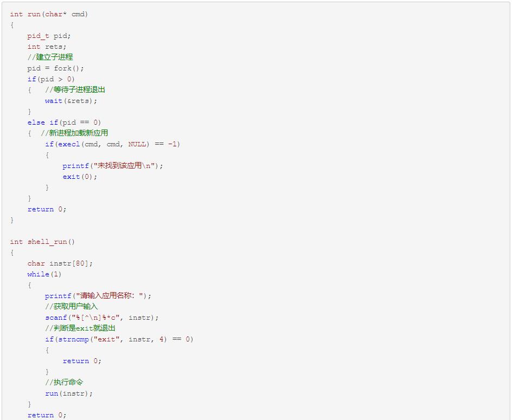Click the printf "请输入应用名称: " line
Viewport: 513px width, 420px height.
point(98,296)
